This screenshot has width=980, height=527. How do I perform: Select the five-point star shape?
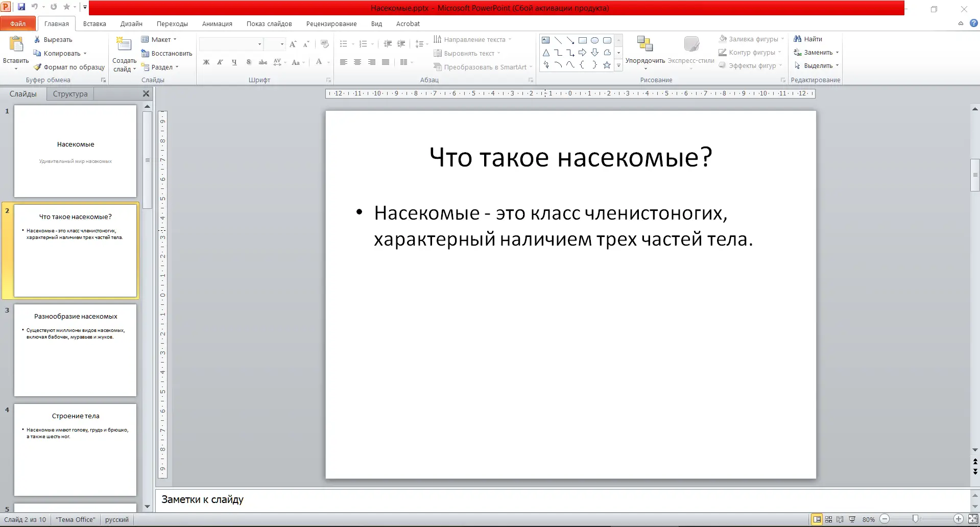coord(607,65)
